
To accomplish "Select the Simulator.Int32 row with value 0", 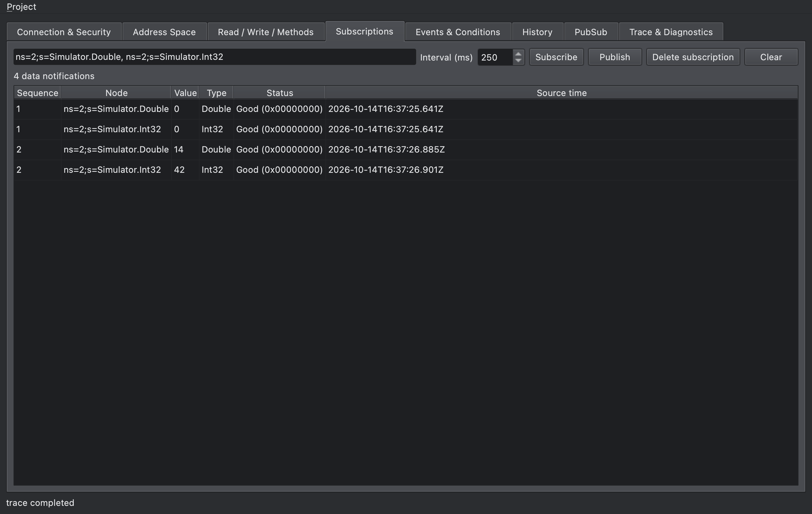I will 406,129.
